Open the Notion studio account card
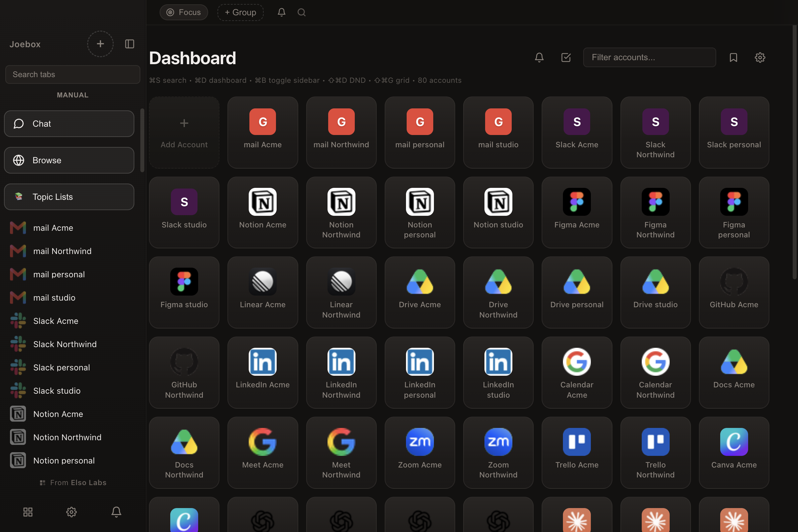The image size is (798, 532). coord(498,212)
